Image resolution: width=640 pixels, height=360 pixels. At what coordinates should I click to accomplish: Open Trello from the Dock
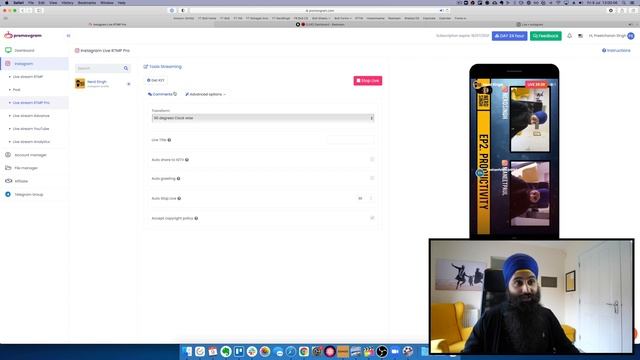coord(239,351)
